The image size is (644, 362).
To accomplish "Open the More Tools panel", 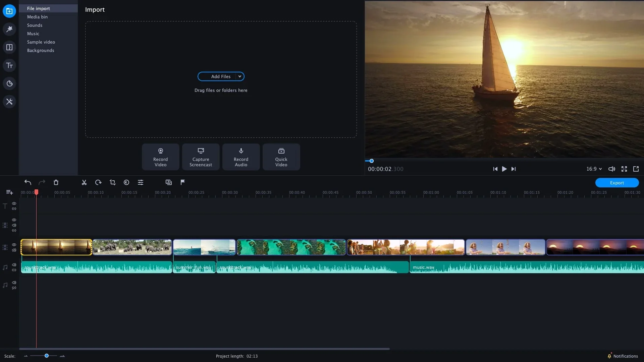I will tap(9, 101).
